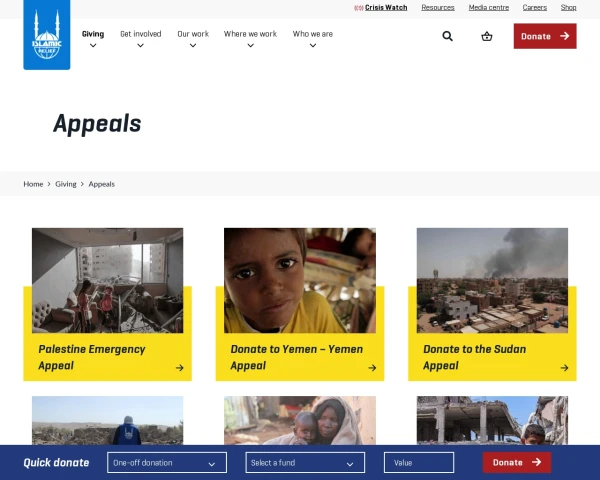Open the Who we are menu item

(x=313, y=34)
